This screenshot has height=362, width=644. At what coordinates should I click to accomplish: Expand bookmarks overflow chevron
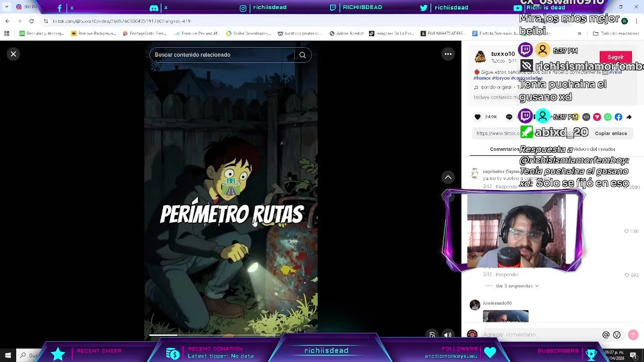click(579, 34)
